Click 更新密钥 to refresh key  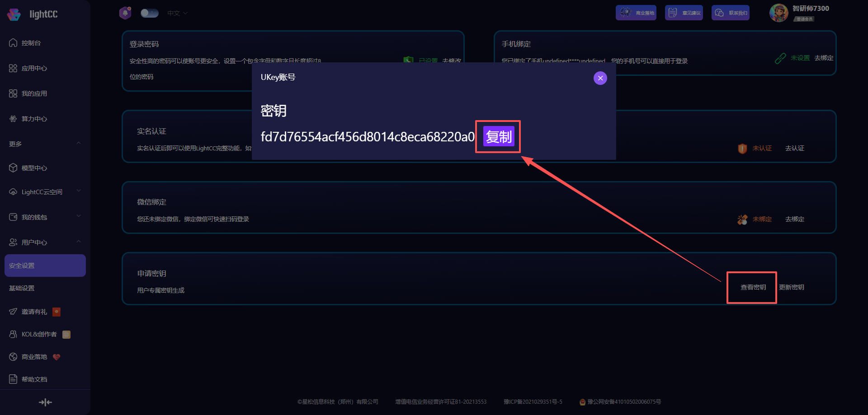coord(791,287)
